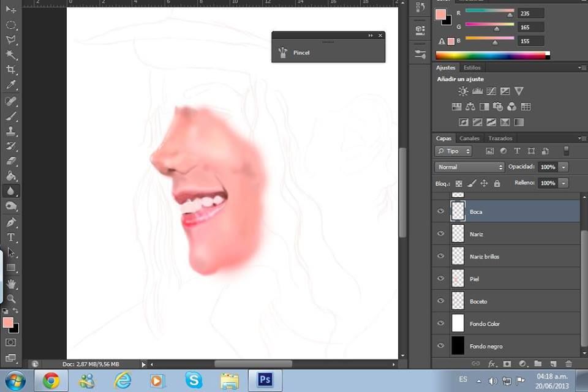Toggle lock transparent pixels
This screenshot has width=588, height=392.
click(459, 183)
